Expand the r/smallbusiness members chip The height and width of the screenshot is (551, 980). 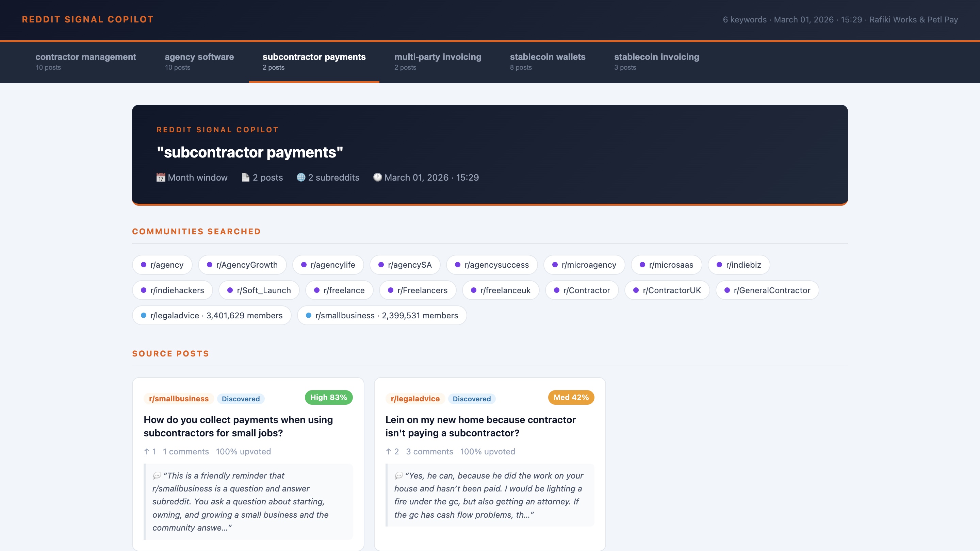(x=381, y=315)
